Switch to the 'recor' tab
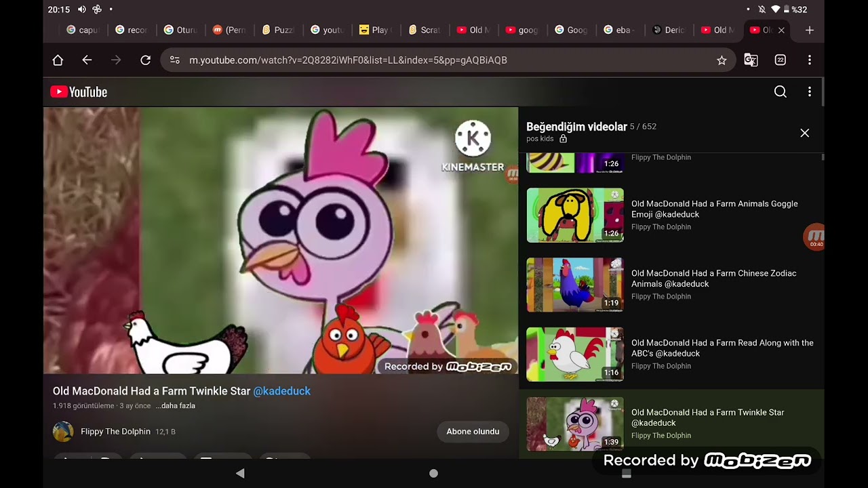 (x=132, y=30)
